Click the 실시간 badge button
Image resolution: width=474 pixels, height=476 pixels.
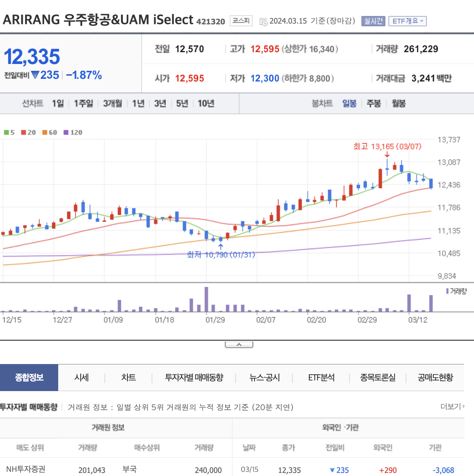(x=374, y=21)
